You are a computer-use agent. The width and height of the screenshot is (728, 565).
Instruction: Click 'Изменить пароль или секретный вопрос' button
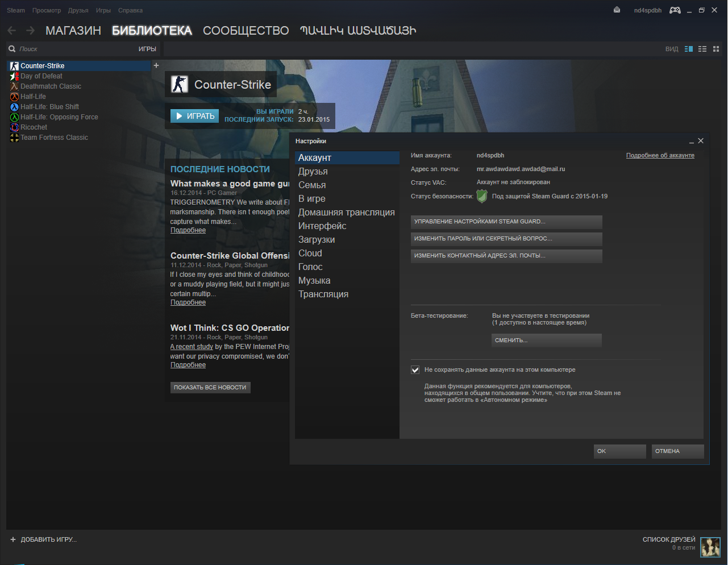point(506,239)
